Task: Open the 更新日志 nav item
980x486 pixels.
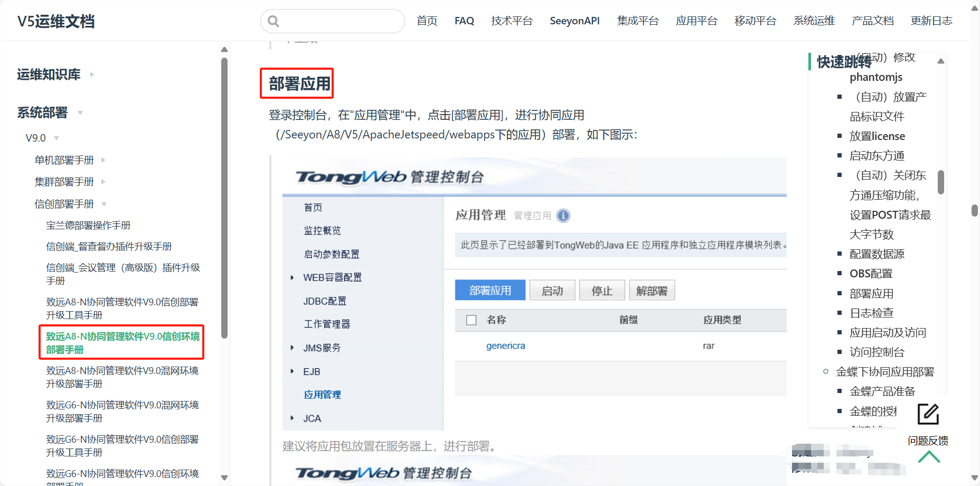Action: [x=931, y=21]
